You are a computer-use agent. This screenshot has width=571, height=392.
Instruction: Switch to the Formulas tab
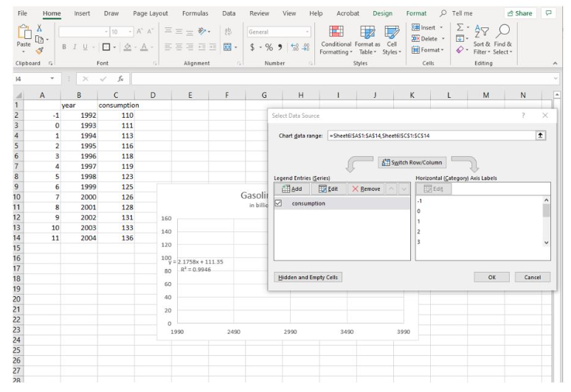click(195, 13)
